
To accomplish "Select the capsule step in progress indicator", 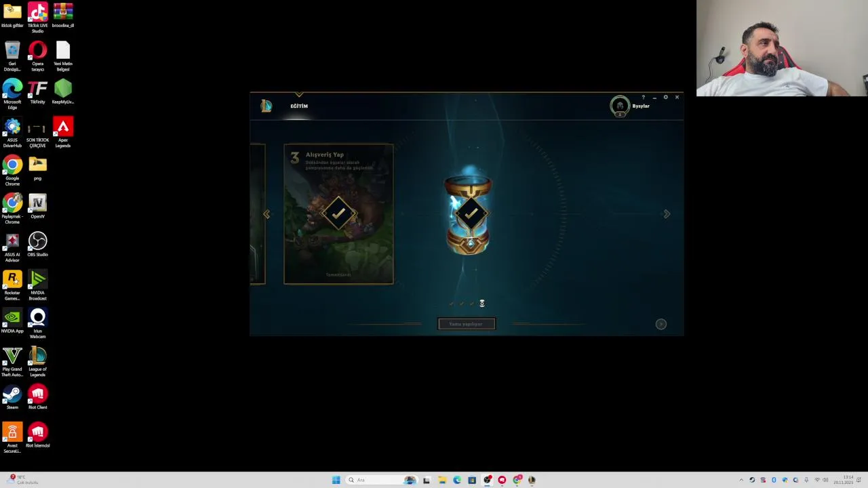I will (482, 304).
